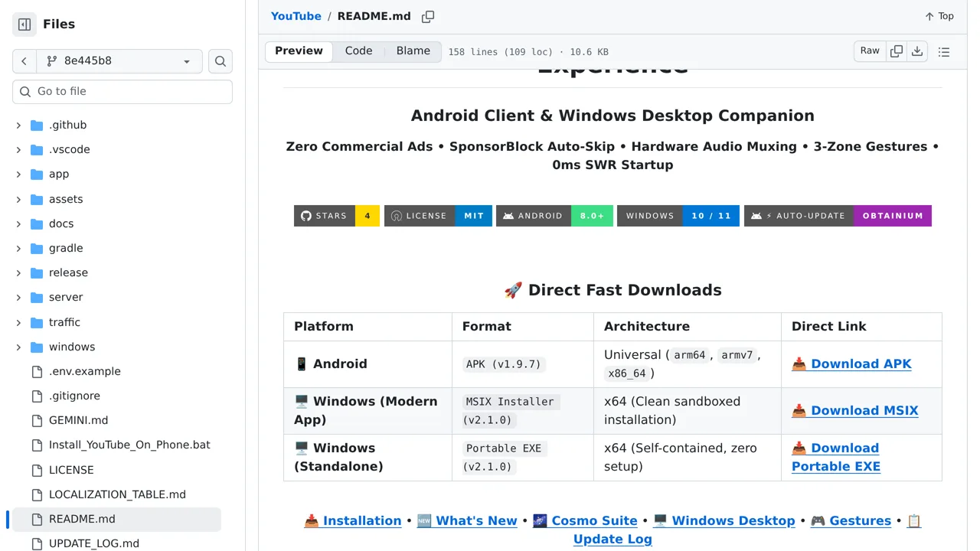The width and height of the screenshot is (980, 551).
Task: Click the Auto-Update Obtainium badge
Action: pyautogui.click(x=838, y=216)
